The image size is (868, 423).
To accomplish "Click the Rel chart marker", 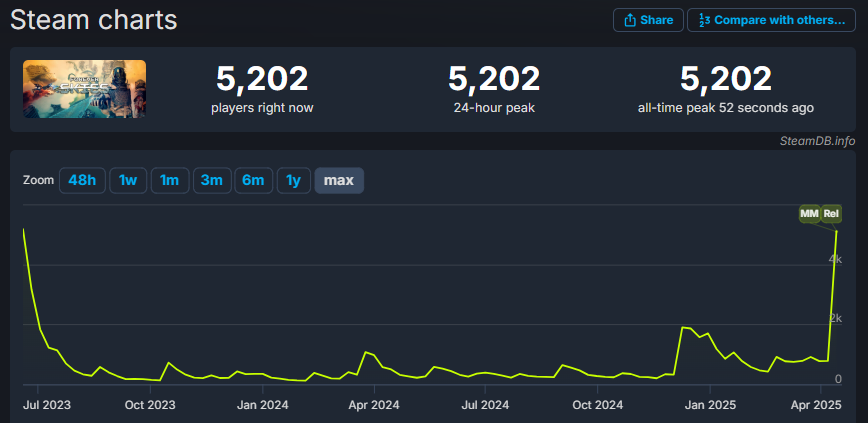I will tap(831, 213).
